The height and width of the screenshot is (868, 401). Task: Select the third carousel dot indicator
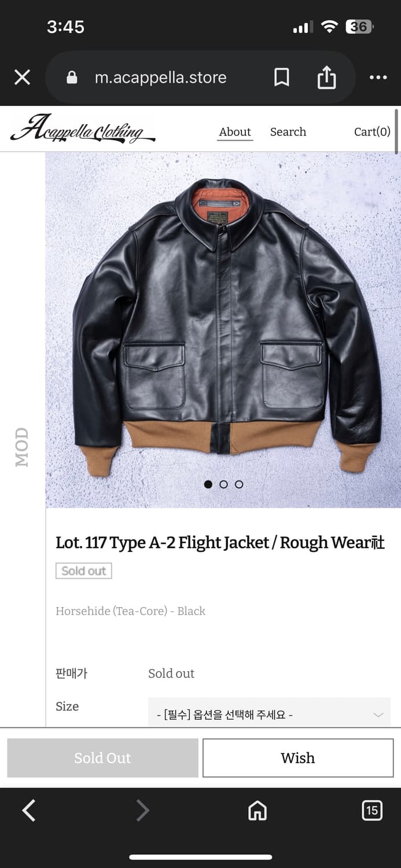239,484
